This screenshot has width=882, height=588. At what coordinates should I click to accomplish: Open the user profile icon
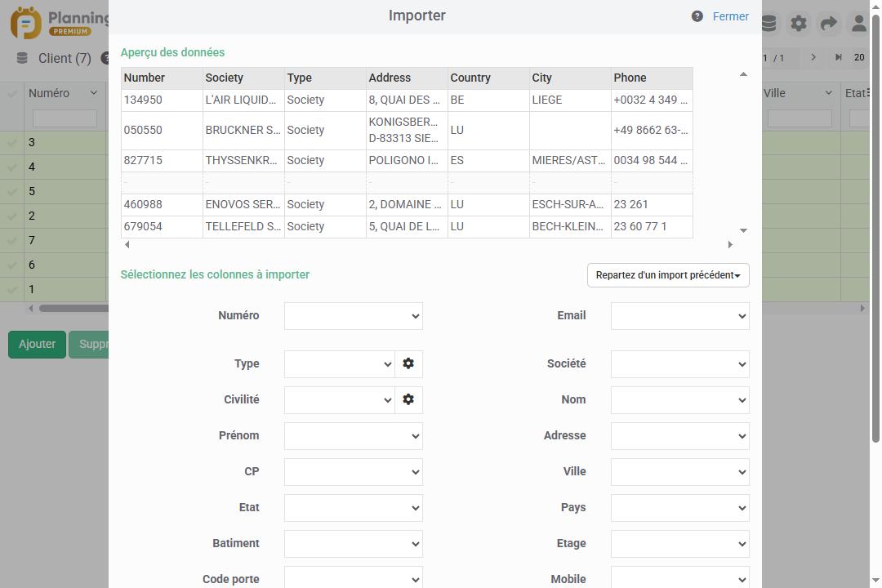click(x=858, y=23)
